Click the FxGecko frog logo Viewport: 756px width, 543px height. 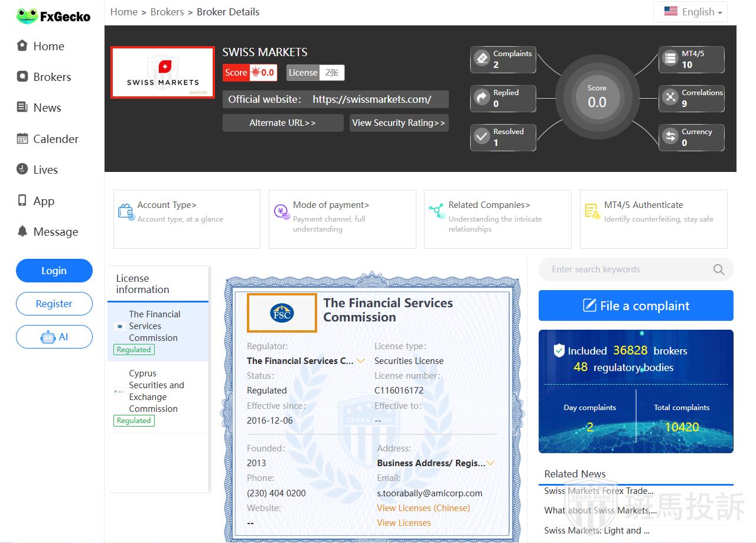[x=27, y=16]
